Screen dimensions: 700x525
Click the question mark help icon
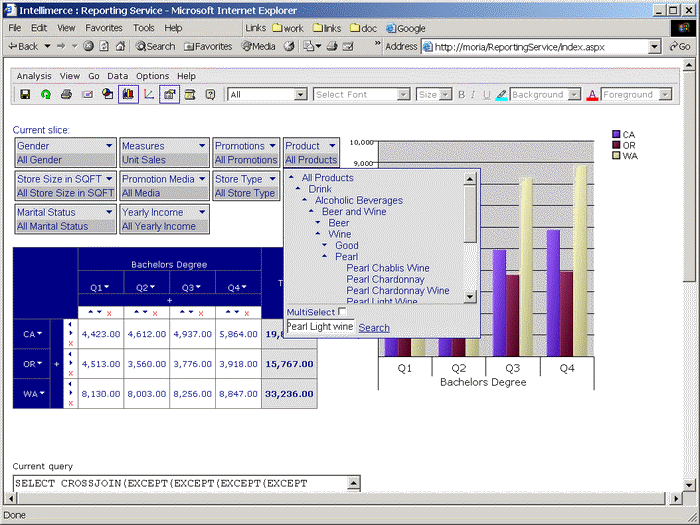click(210, 94)
